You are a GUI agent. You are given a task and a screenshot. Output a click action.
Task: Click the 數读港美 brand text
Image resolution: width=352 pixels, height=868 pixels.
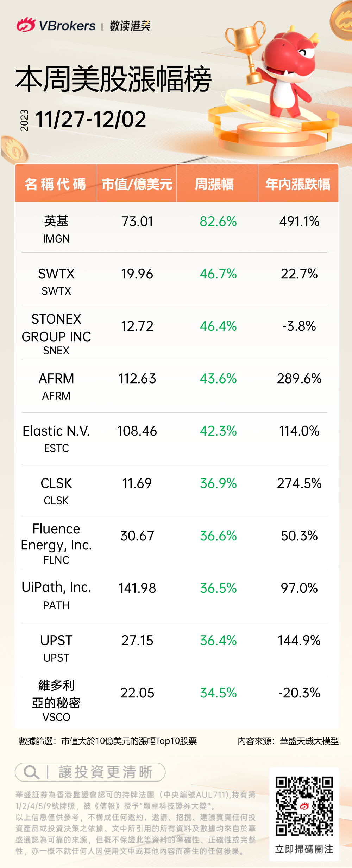(130, 26)
